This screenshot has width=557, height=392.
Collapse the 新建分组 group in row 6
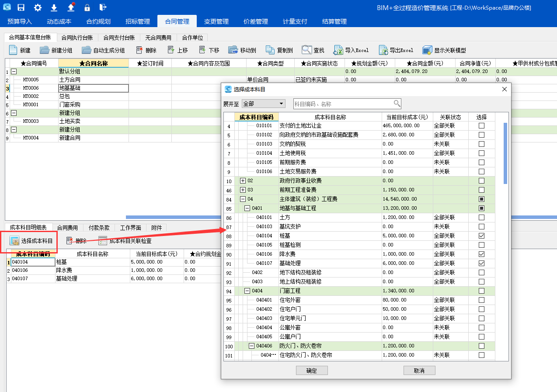tap(14, 113)
